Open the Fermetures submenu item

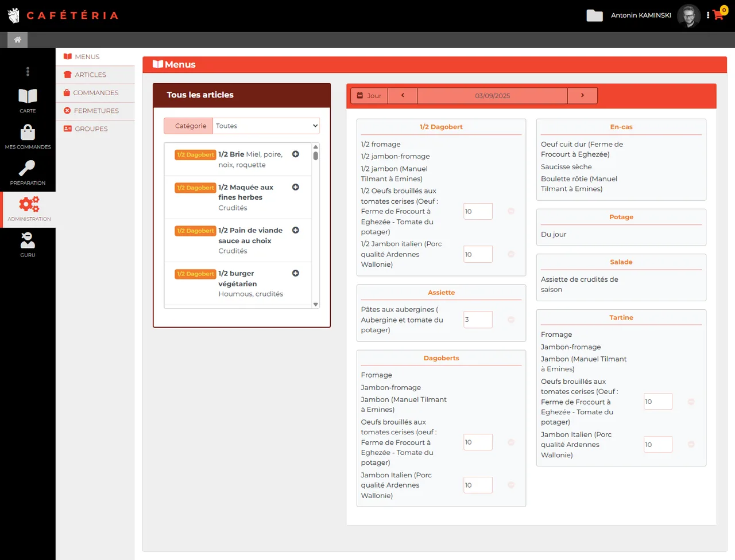[x=95, y=111]
